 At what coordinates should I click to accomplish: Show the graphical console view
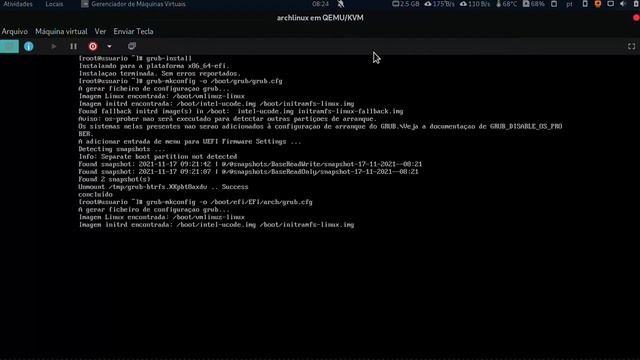9,46
